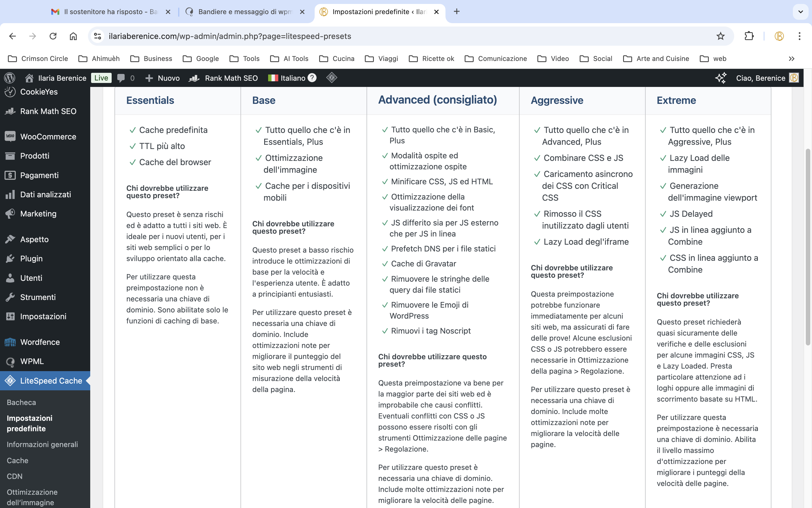Image resolution: width=812 pixels, height=508 pixels.
Task: Select Impostazioni predefinite submenu item
Action: click(x=30, y=423)
